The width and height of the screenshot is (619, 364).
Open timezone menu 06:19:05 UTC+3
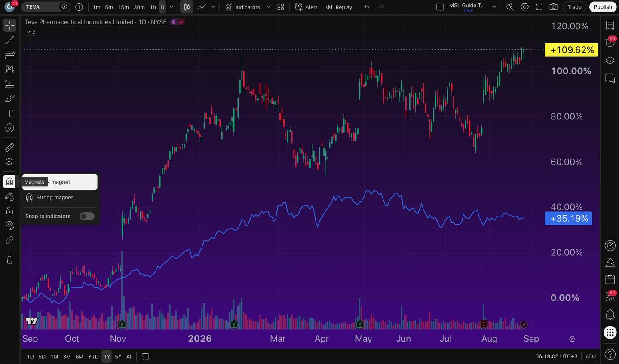tap(556, 356)
